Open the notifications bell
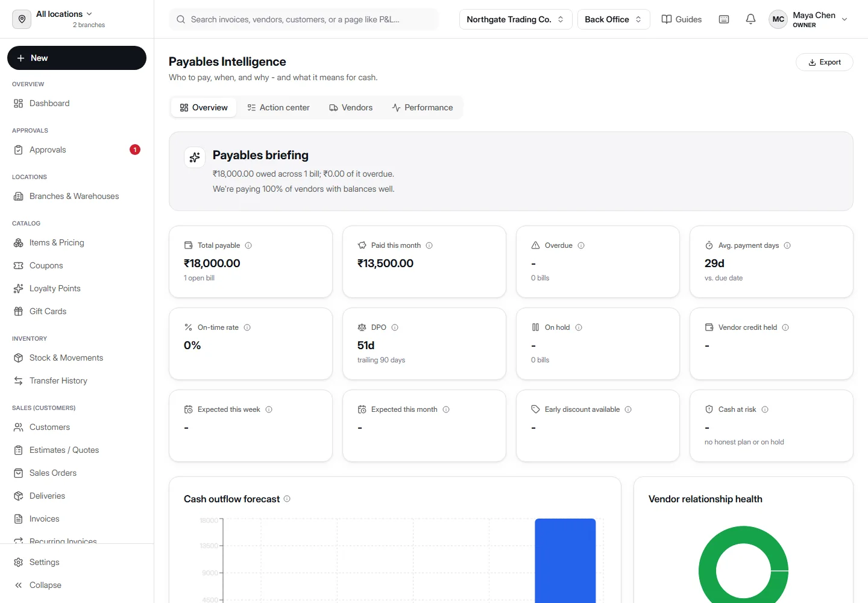868x603 pixels. [x=750, y=19]
